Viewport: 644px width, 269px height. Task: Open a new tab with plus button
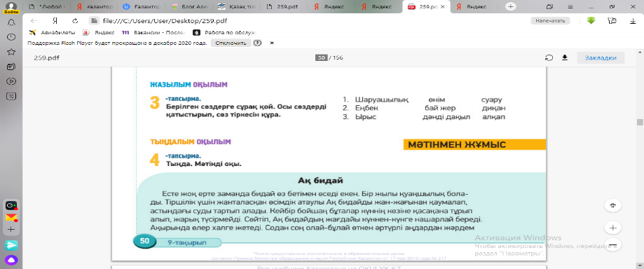point(511,6)
